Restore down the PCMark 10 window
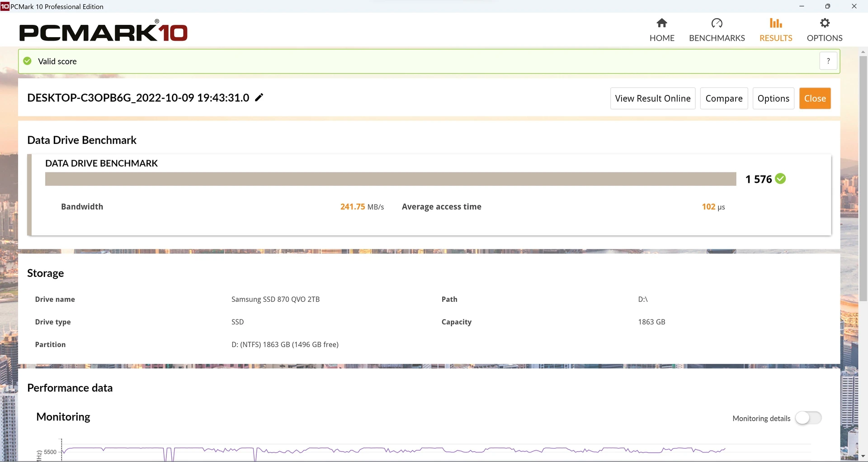The height and width of the screenshot is (462, 868). pyautogui.click(x=828, y=6)
